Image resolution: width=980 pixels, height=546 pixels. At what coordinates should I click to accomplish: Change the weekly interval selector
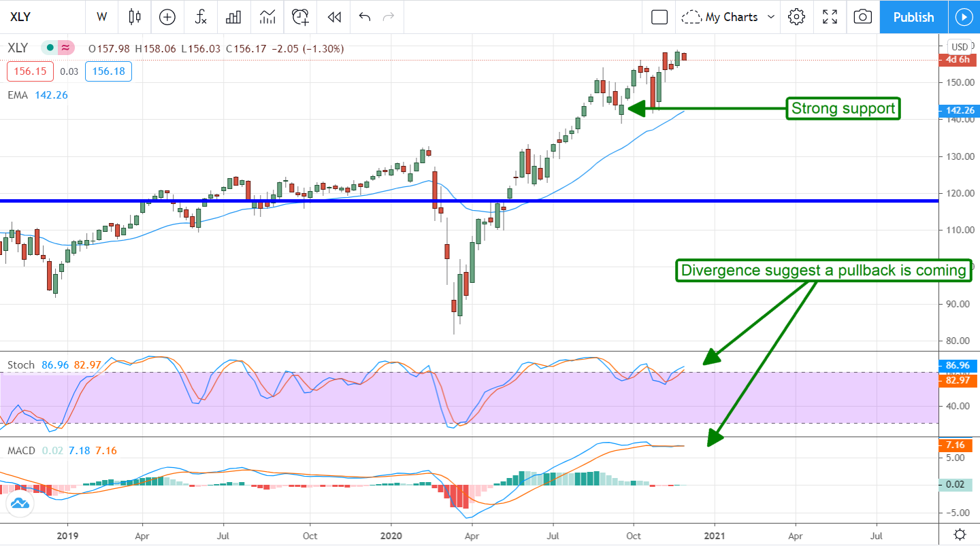click(x=102, y=17)
